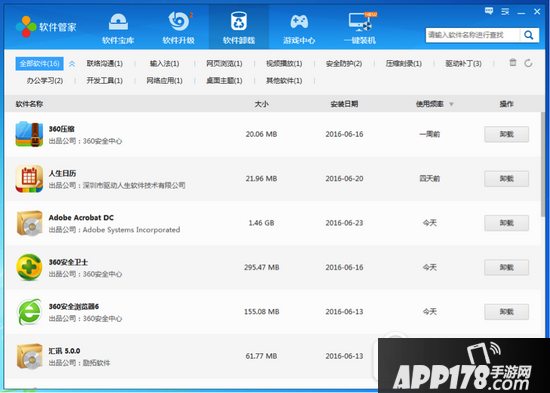
Task: Click the 295.47 MB size value
Action: [262, 267]
